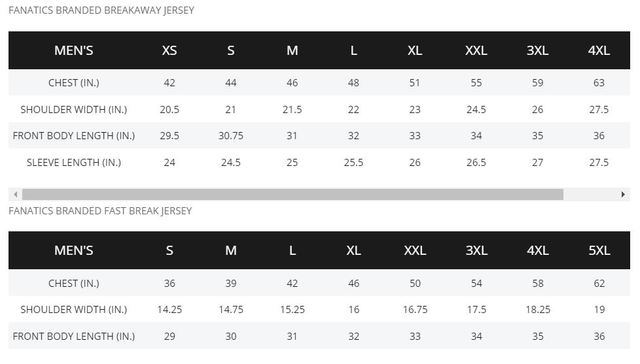This screenshot has height=364, width=640.
Task: Click Breakaway Chest (IN.) row label
Action: (x=74, y=83)
